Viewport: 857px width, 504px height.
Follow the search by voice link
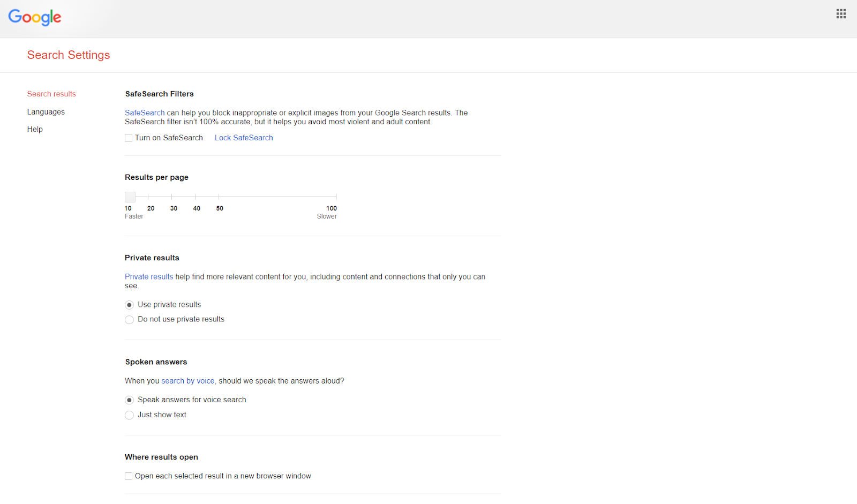(188, 381)
